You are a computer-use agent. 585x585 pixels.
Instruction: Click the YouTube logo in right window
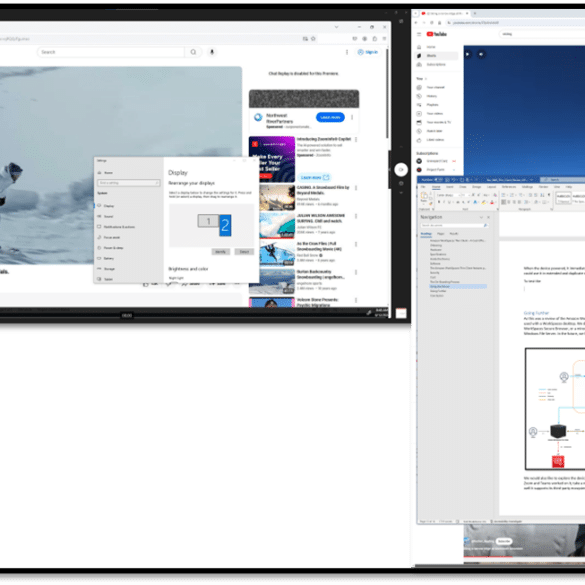click(436, 34)
